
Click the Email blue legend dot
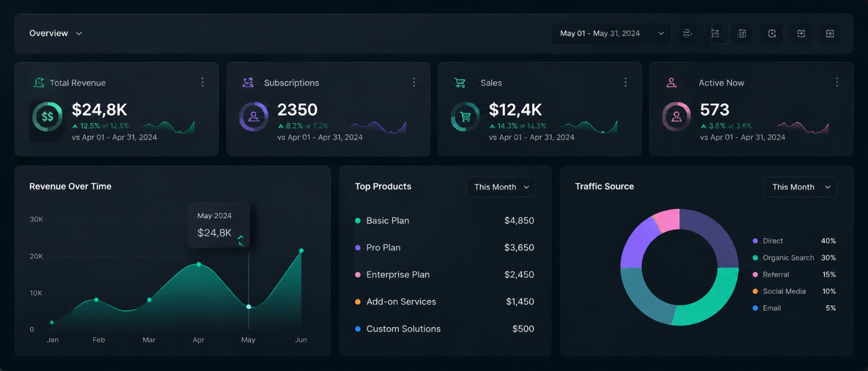755,308
